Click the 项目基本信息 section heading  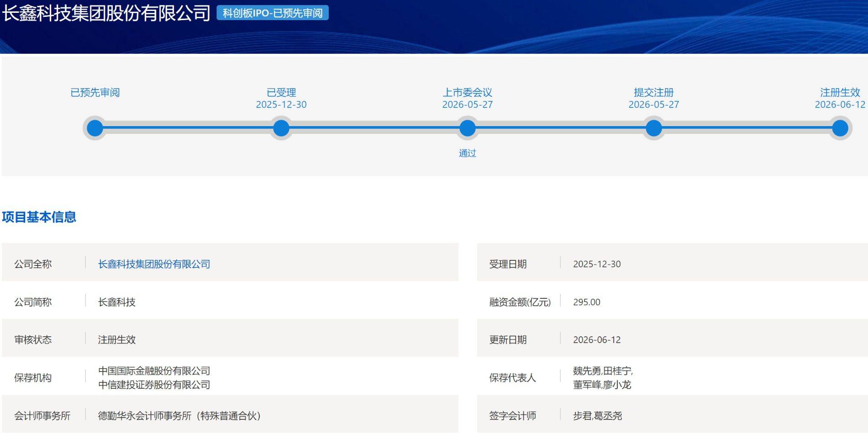(39, 217)
